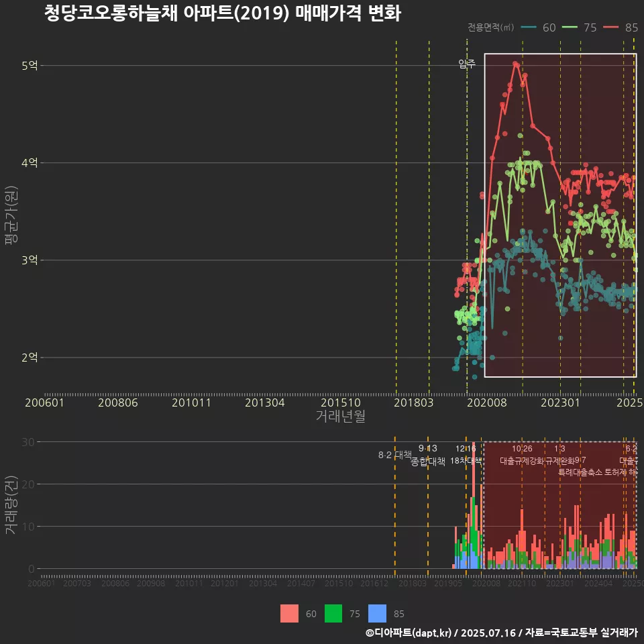Click '201407' on the volume chart x-axis

301,583
